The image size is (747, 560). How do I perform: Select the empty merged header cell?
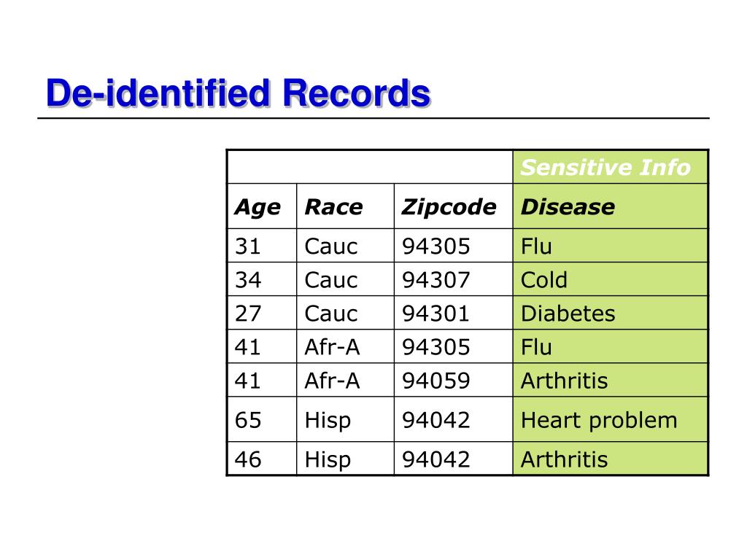click(x=370, y=167)
